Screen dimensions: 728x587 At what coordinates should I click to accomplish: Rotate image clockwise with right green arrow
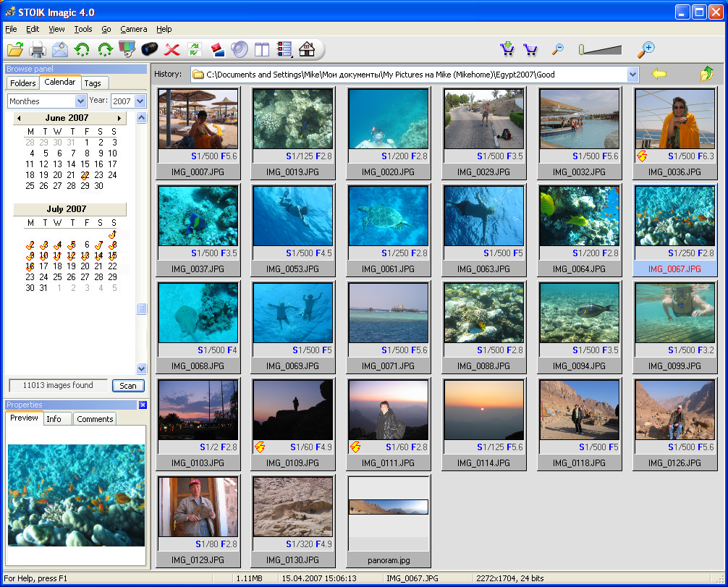click(x=105, y=48)
